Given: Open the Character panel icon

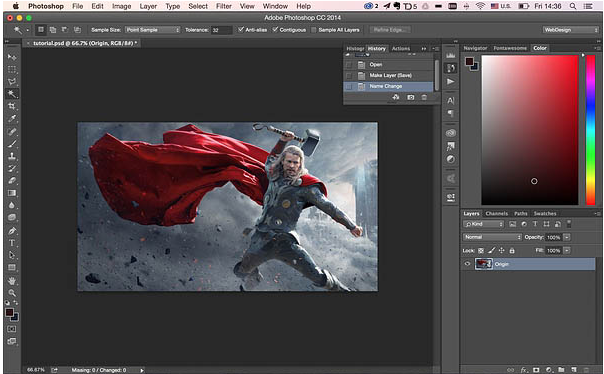Looking at the screenshot, I should 451,101.
